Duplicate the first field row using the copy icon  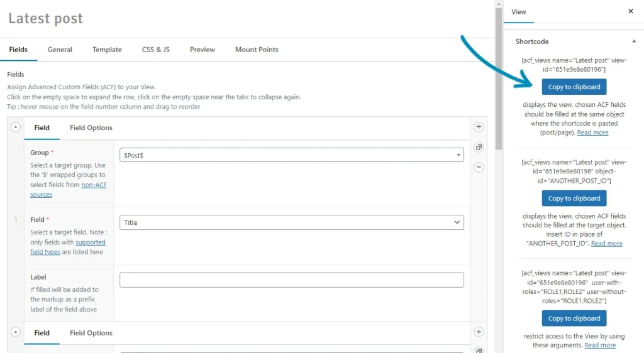point(479,148)
